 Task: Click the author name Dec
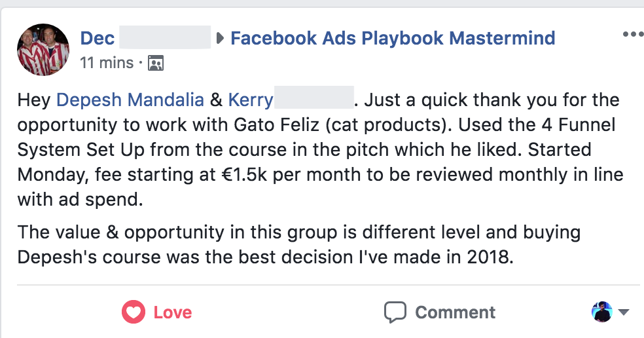97,38
